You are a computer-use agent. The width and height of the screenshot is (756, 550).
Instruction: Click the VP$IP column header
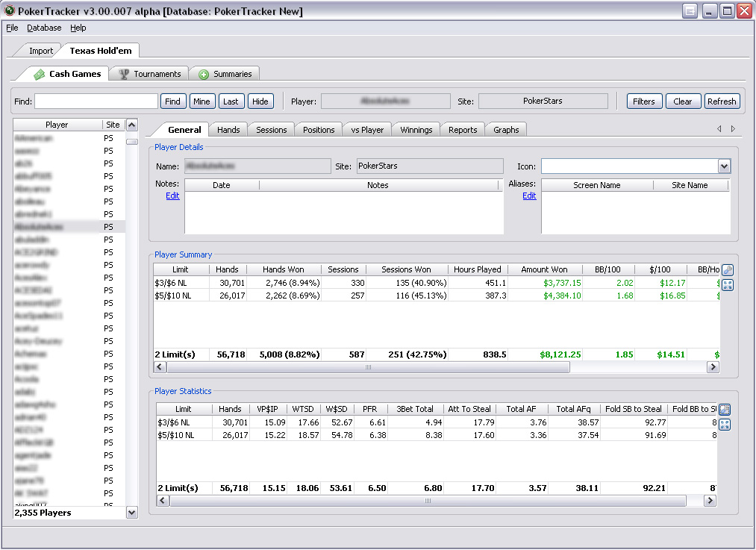point(267,409)
